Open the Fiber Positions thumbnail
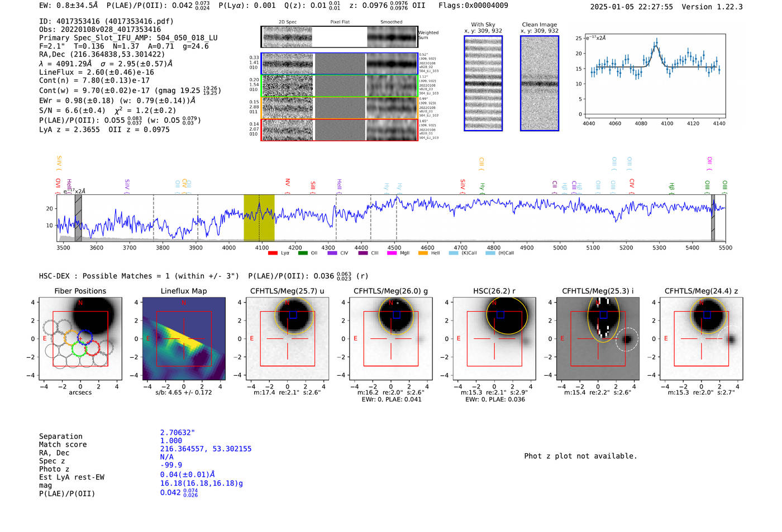The height and width of the screenshot is (532, 782). [x=80, y=339]
